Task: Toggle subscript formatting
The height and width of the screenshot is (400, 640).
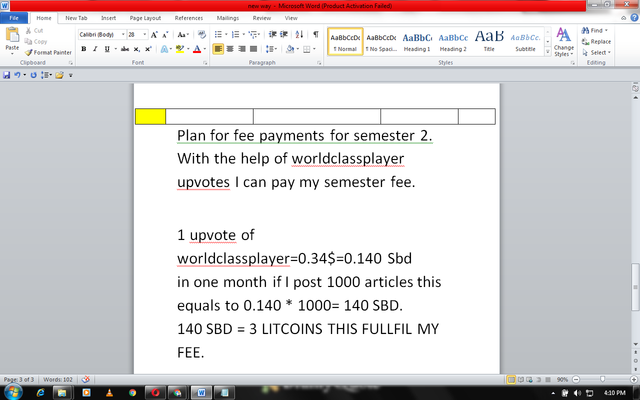Action: (137, 49)
